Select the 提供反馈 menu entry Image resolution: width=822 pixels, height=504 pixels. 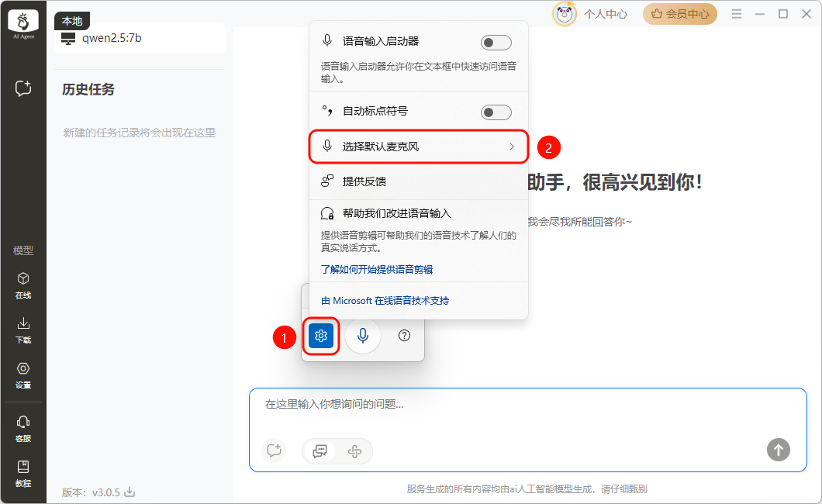[x=364, y=181]
